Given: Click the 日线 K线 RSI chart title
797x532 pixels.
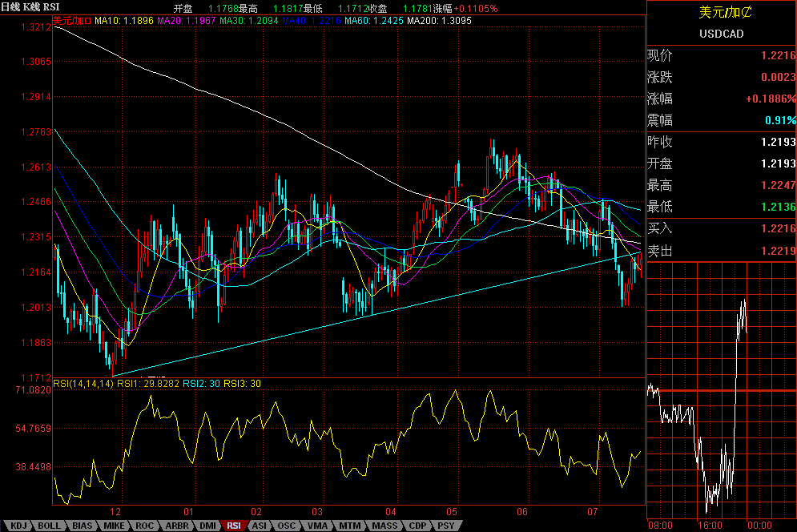Looking at the screenshot, I should point(30,7).
